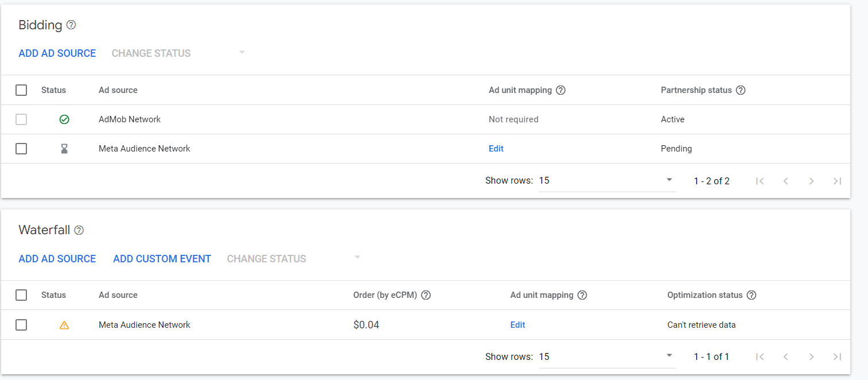Check the Meta Audience Network bidding row checkbox

click(21, 149)
